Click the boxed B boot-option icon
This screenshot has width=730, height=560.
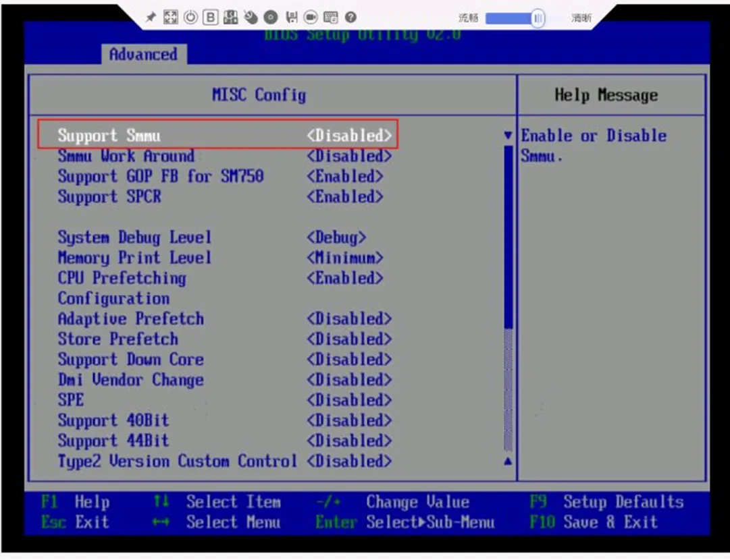(211, 18)
